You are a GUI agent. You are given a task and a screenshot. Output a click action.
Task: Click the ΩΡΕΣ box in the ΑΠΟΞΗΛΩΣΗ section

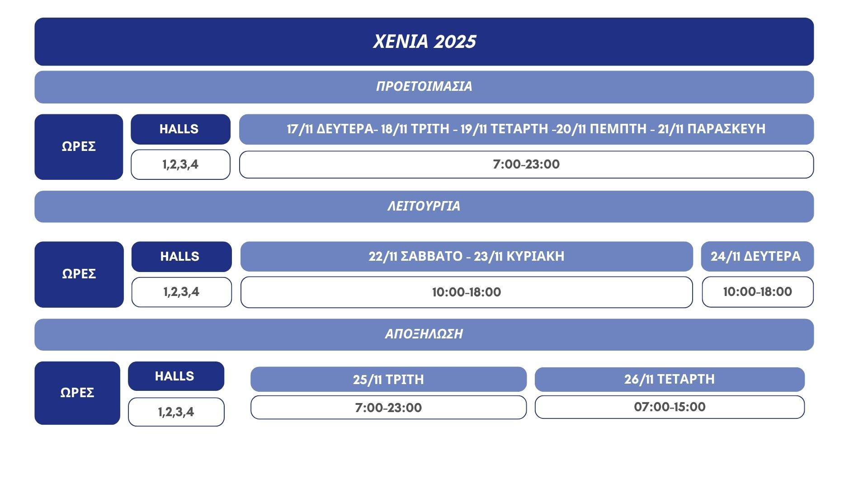[x=77, y=393]
